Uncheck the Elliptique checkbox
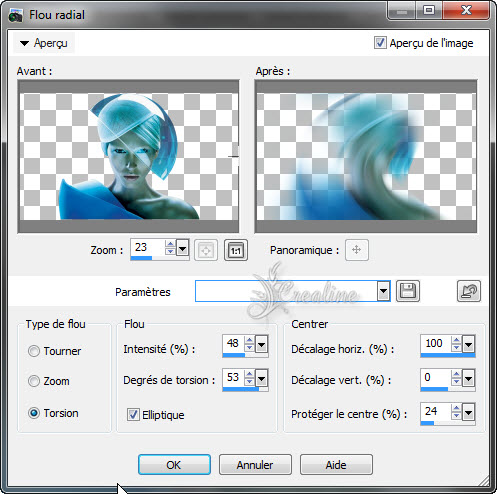 pyautogui.click(x=133, y=415)
